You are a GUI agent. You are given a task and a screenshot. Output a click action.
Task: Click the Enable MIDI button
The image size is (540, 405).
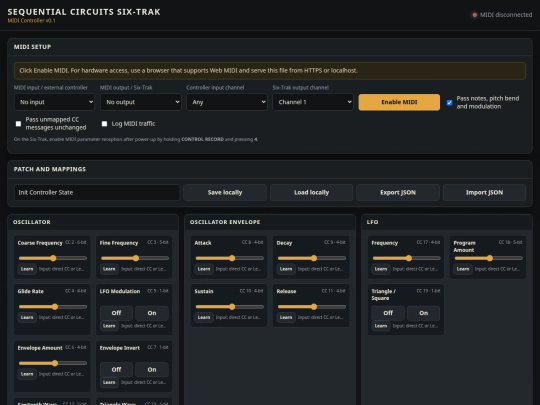[399, 102]
